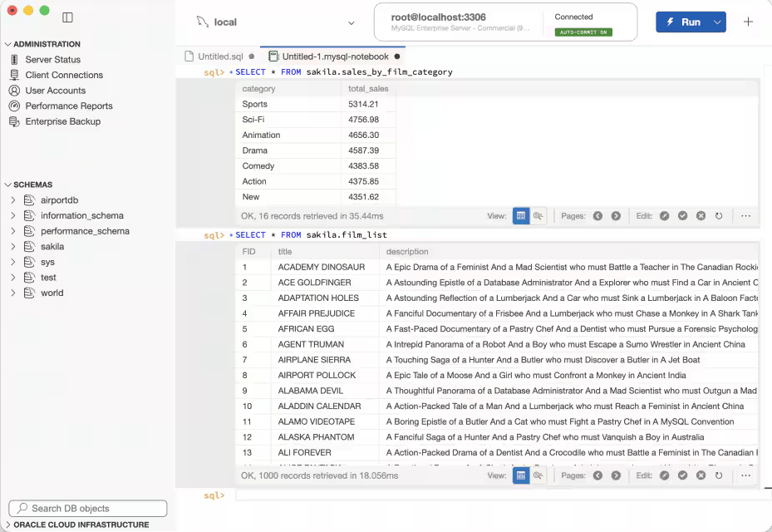Apply changes checkmark in sales_by_film_category result

pyautogui.click(x=682, y=216)
